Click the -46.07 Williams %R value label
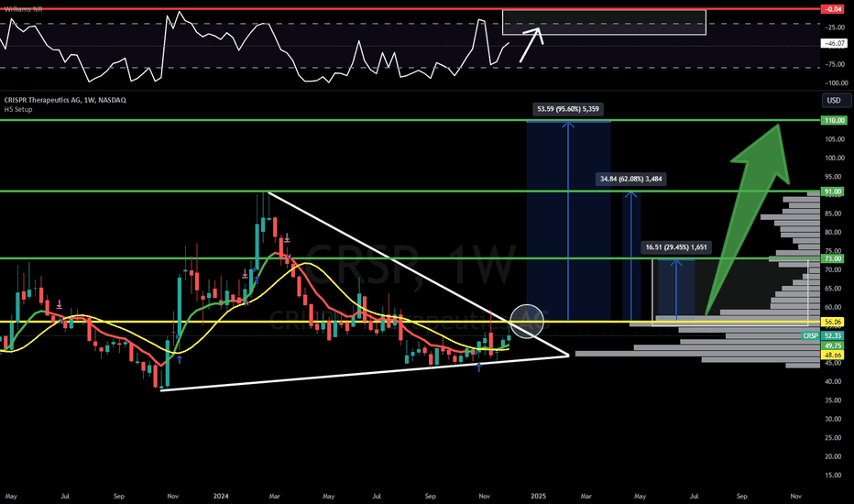Screen dimensions: 854x504 click(x=834, y=44)
